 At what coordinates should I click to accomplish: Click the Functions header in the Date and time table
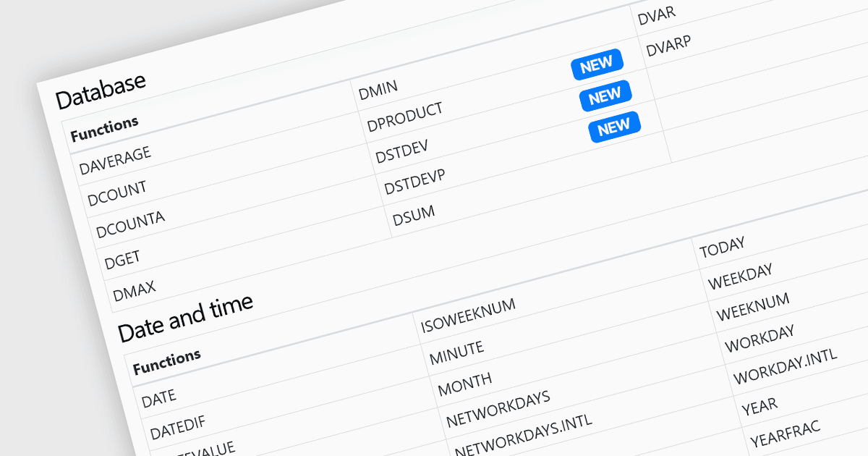(167, 362)
